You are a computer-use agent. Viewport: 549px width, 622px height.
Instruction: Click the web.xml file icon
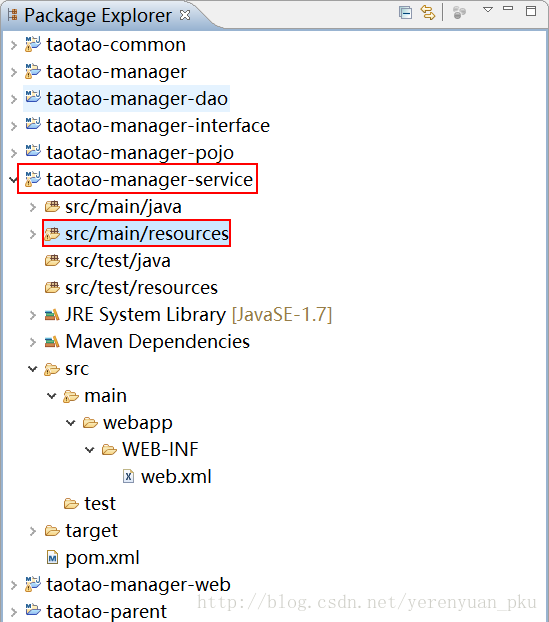(x=128, y=476)
